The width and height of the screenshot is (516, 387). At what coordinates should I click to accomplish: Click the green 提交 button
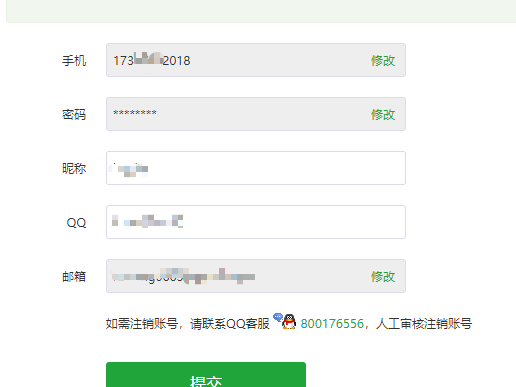[x=206, y=375]
